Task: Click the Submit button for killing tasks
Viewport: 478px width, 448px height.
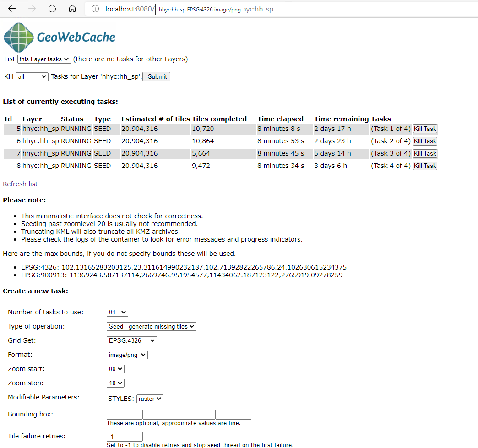Action: [x=157, y=76]
